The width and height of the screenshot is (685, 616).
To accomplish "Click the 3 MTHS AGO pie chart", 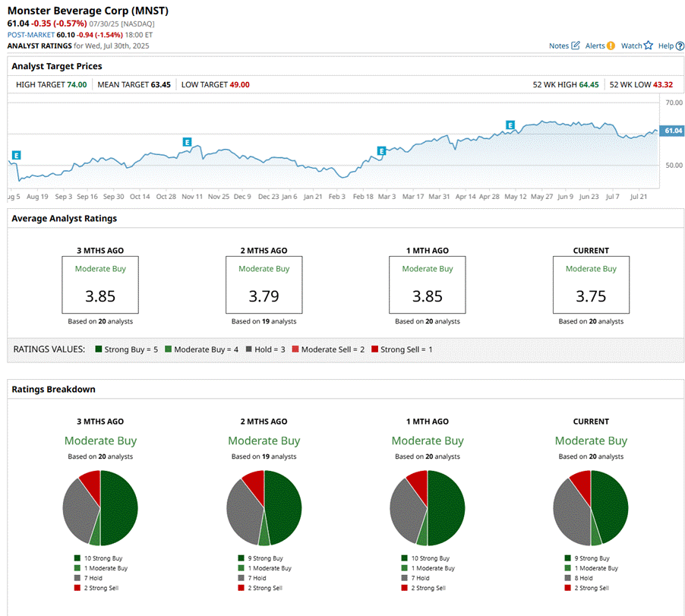I will tap(100, 508).
